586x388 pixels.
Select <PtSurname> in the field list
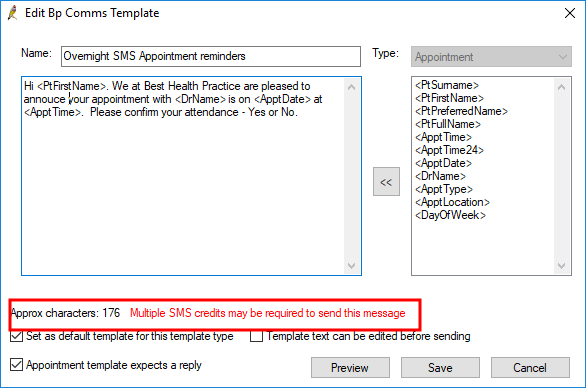tap(447, 85)
